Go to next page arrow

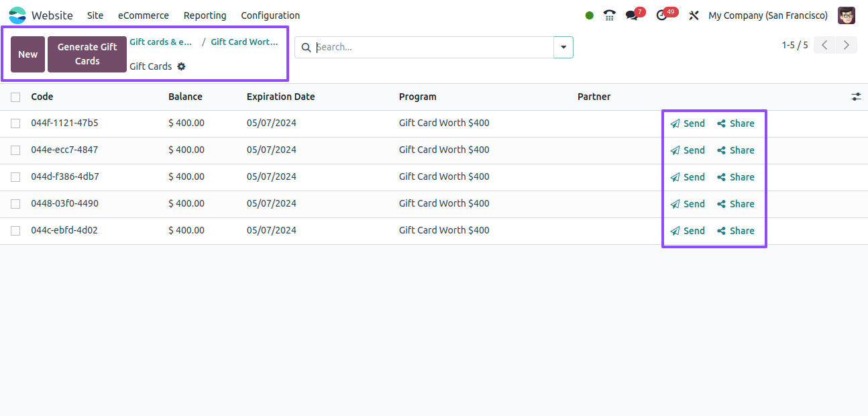[847, 45]
